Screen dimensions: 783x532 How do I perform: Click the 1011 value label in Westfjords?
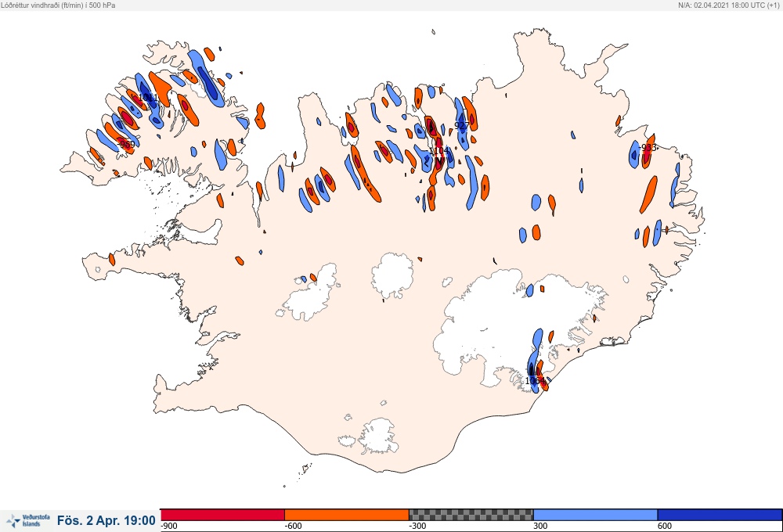[148, 97]
